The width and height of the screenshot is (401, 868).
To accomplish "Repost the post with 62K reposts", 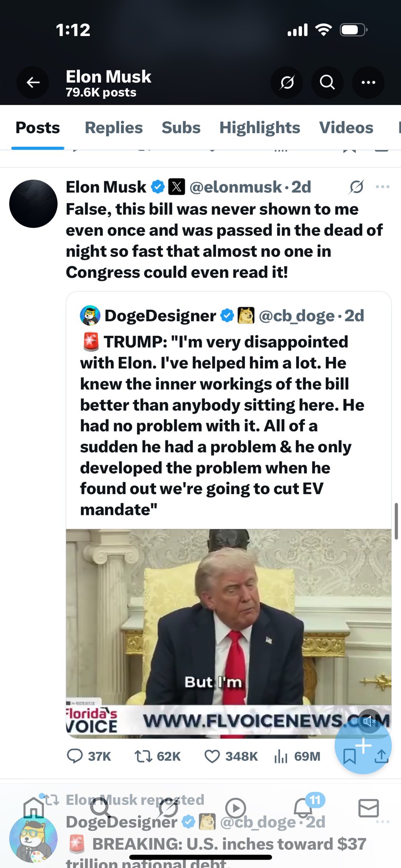I will [143, 756].
